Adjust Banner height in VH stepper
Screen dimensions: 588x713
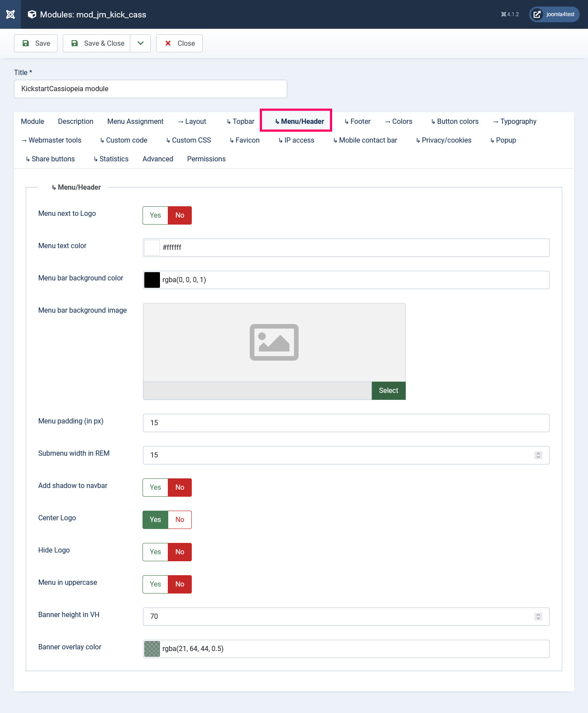(538, 617)
